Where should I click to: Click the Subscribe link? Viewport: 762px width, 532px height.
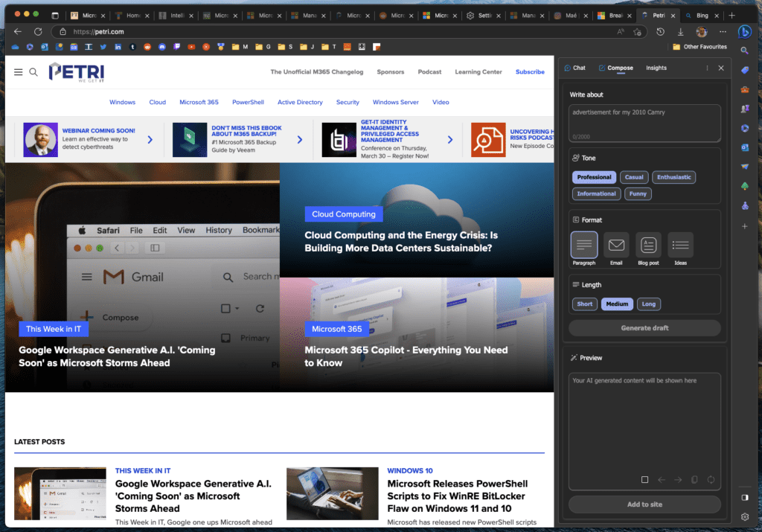coord(530,72)
